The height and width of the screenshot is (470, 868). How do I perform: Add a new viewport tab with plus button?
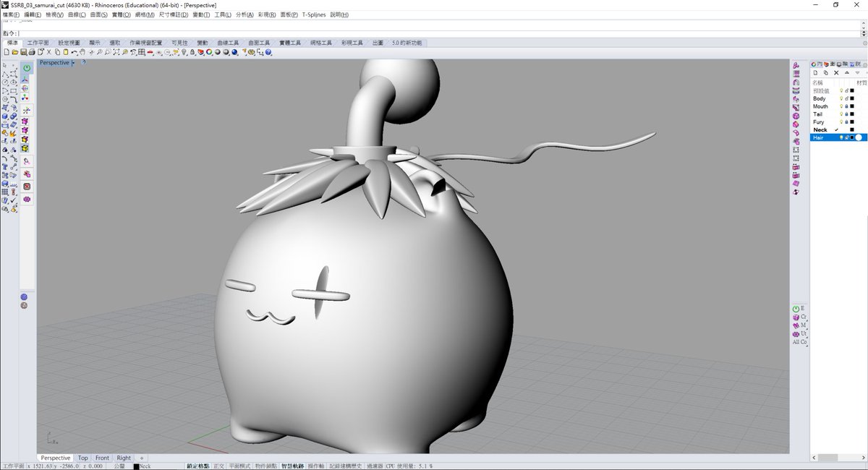point(142,458)
